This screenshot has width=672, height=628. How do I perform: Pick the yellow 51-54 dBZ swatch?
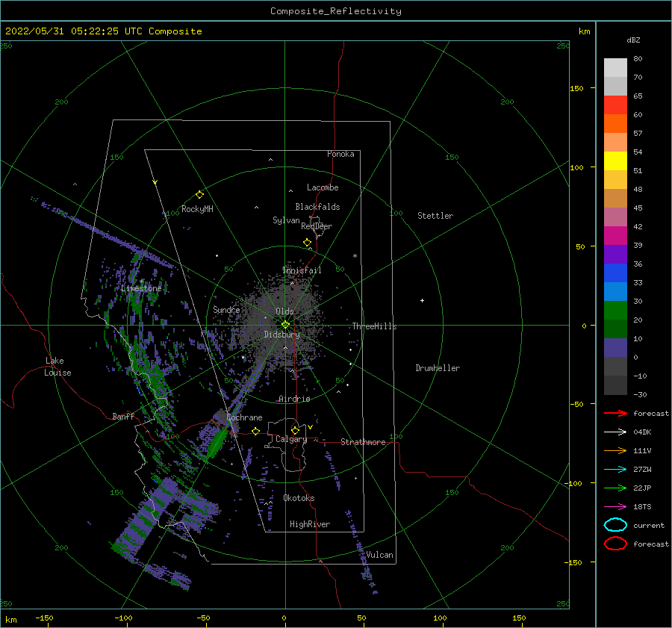(615, 161)
